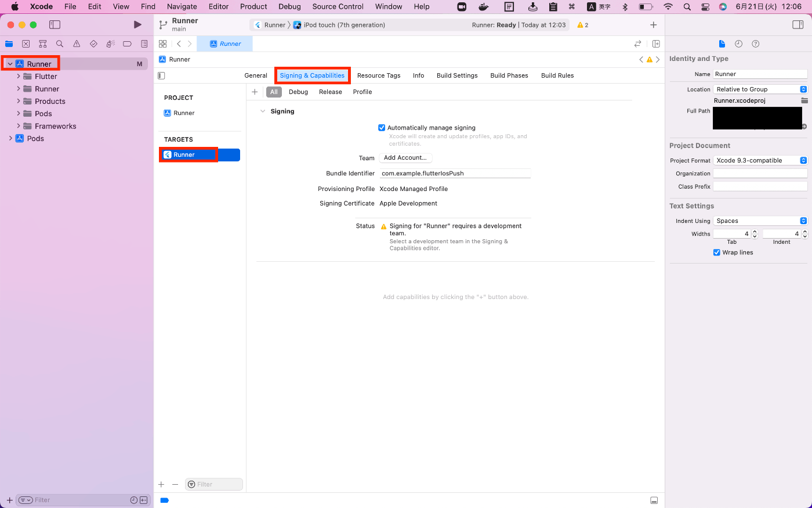Open the Location Relative to Group dropdown
The image size is (812, 508).
760,89
